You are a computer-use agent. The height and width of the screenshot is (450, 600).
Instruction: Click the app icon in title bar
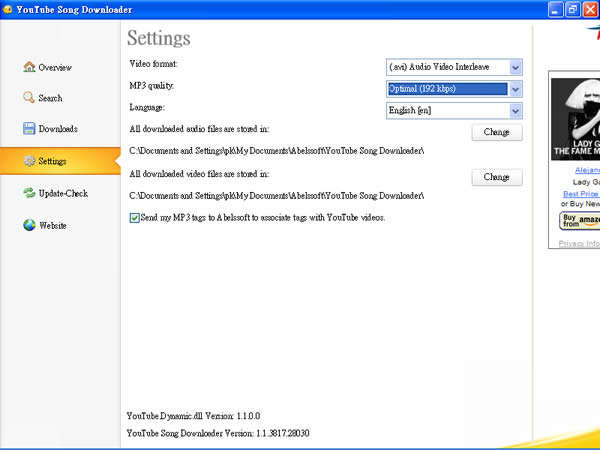pos(7,9)
